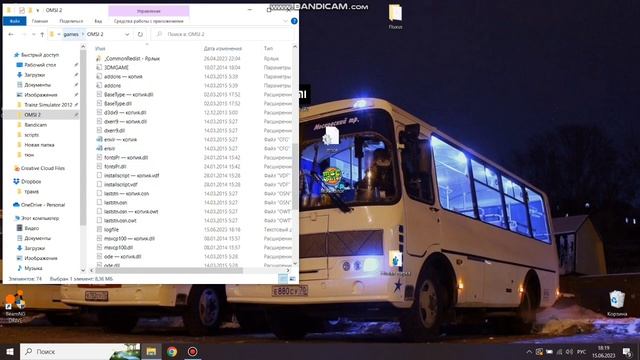Open the Поделиться ribbon tab
Screen dimensions: 640x360
point(71,21)
